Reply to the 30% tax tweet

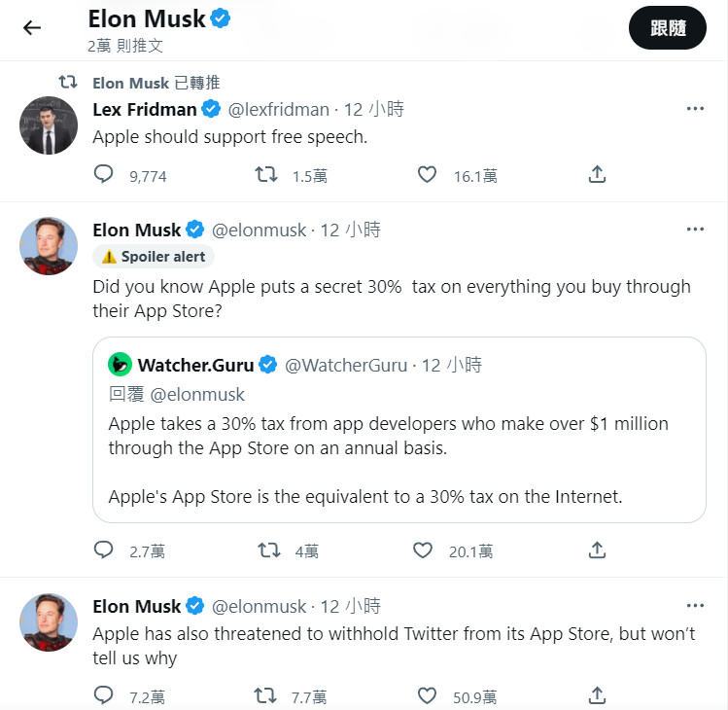(x=104, y=550)
